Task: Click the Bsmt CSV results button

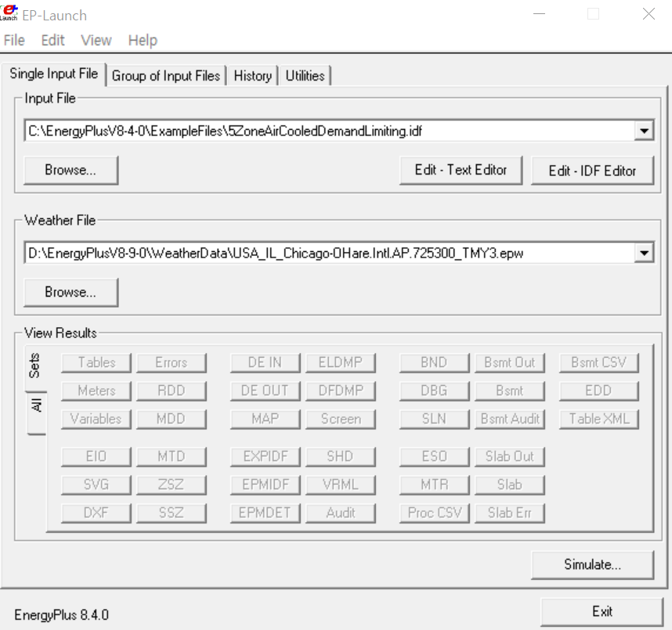Action: [x=598, y=362]
